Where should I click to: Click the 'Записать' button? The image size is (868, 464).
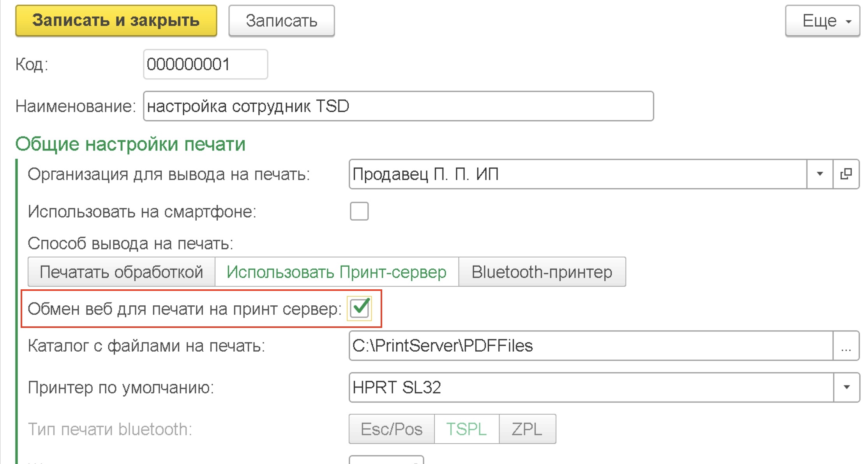pyautogui.click(x=281, y=21)
